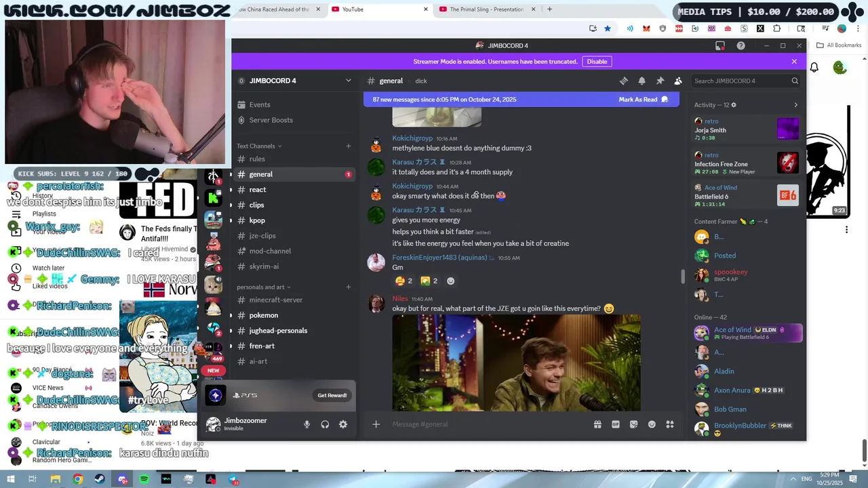The image size is (868, 488).
Task: Open Bob Gman's member profile
Action: tap(747, 409)
